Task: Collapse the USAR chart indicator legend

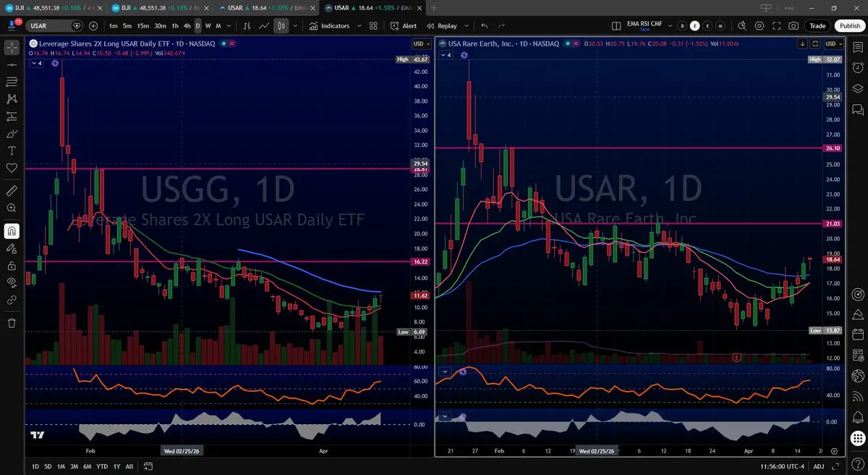Action: (x=446, y=55)
